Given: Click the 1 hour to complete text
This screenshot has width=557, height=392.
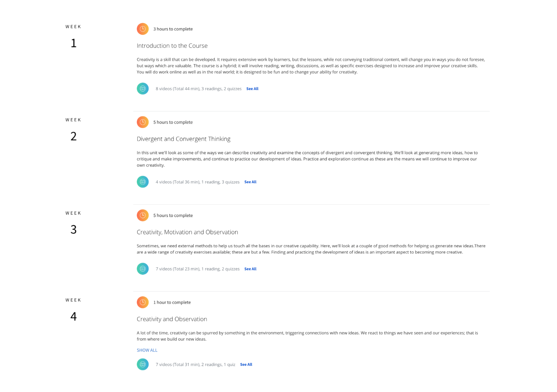Looking at the screenshot, I should click(172, 302).
